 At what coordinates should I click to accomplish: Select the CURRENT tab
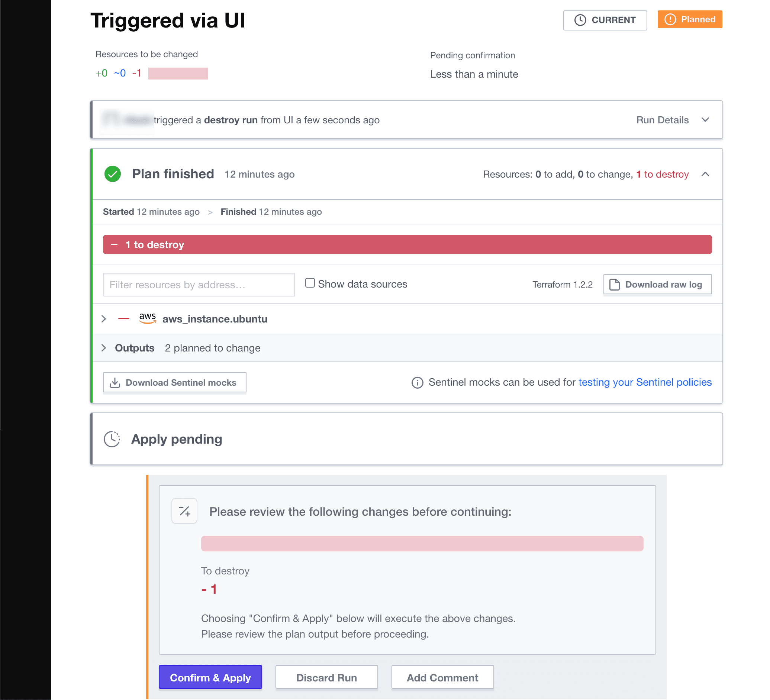604,19
